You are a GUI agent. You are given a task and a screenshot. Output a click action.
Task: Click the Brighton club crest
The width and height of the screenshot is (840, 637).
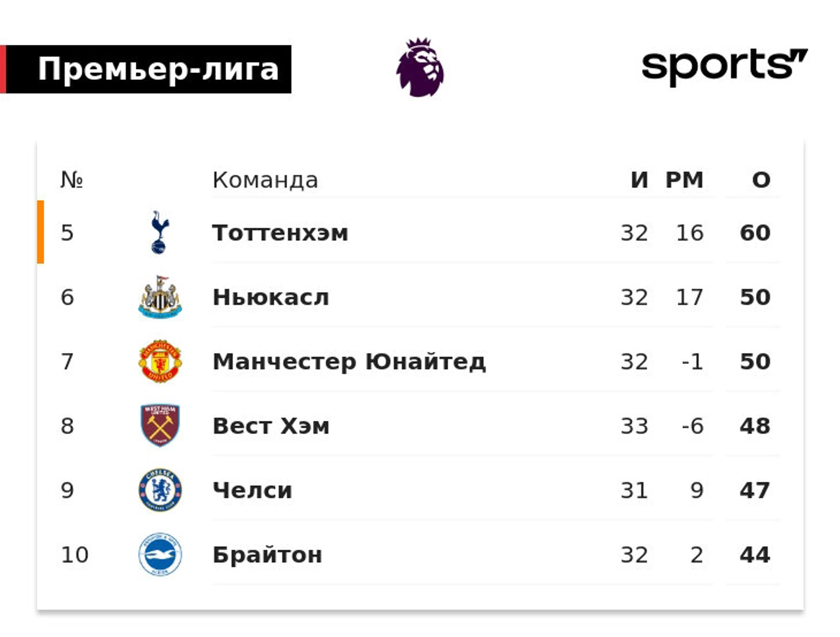coord(160,554)
